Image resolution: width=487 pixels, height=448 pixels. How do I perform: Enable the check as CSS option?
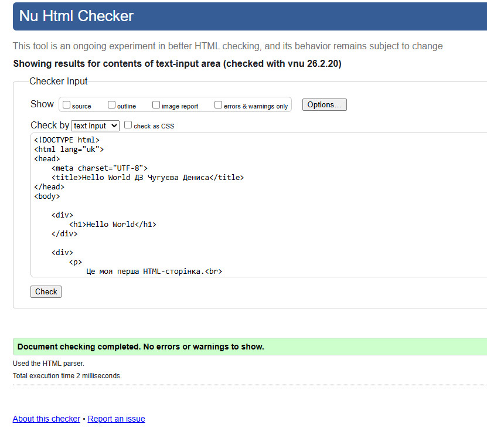click(128, 125)
